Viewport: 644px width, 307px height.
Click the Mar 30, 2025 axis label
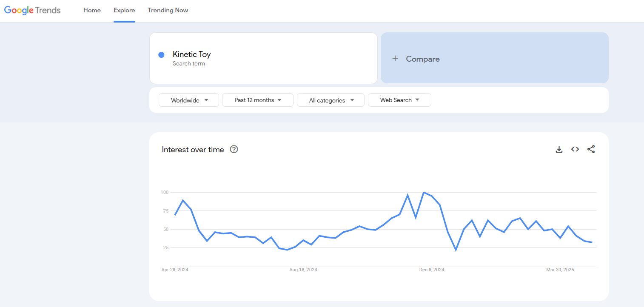point(560,270)
